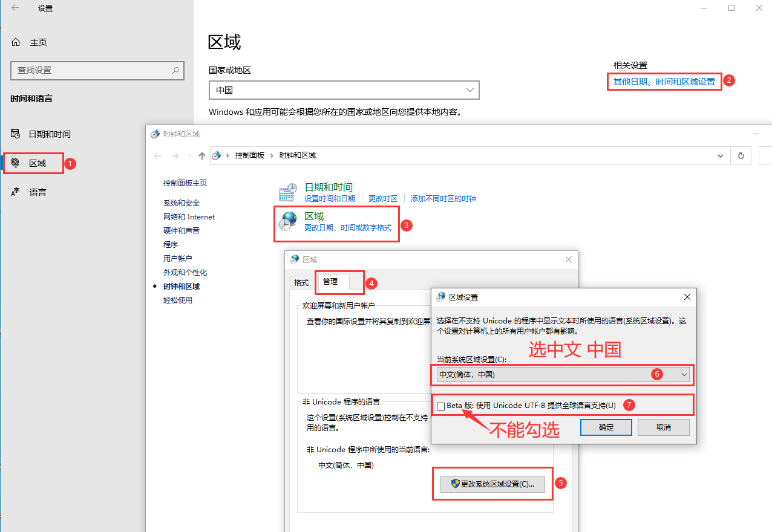Switch to the 格式 tab
772x532 pixels.
(301, 282)
